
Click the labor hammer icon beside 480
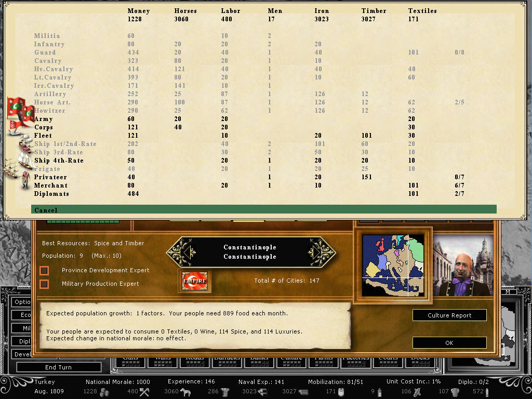[x=144, y=392]
